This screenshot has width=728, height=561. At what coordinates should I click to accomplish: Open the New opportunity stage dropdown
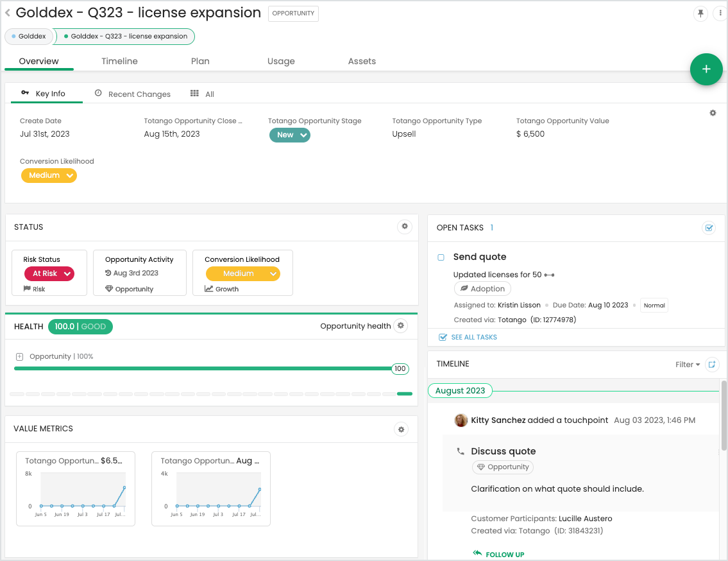tap(290, 135)
